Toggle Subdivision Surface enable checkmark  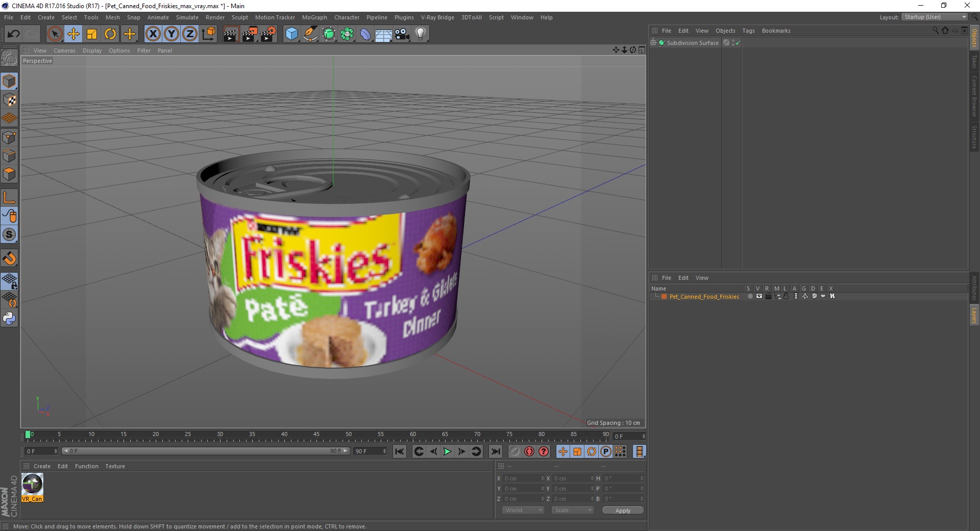click(x=738, y=43)
